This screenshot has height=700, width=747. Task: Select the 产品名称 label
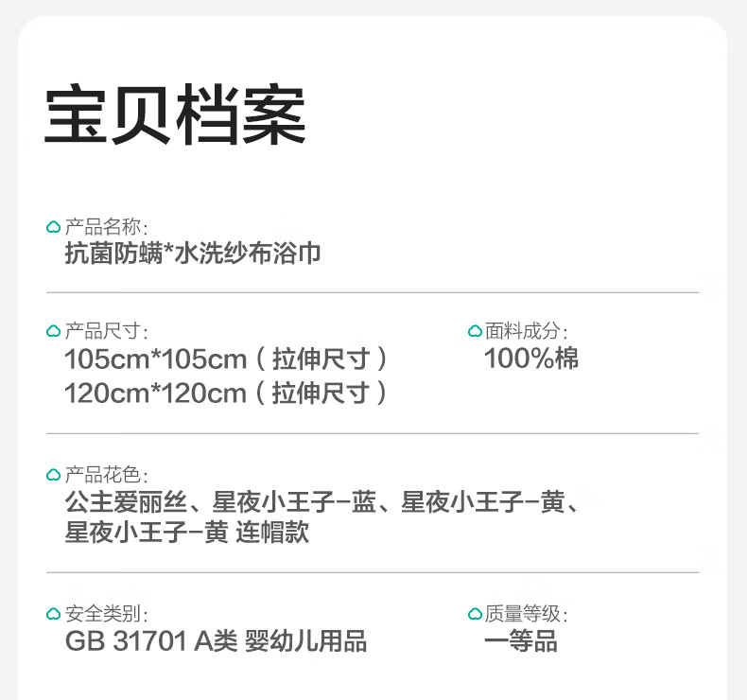pos(106,228)
